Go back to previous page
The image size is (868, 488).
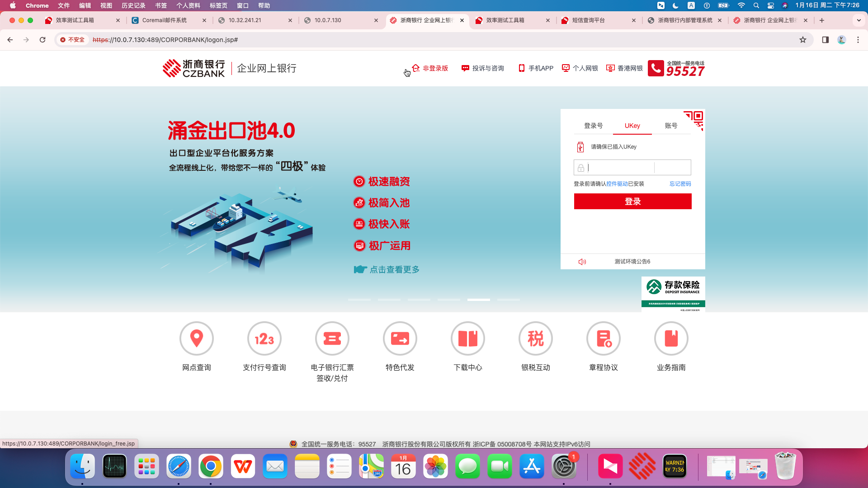10,40
